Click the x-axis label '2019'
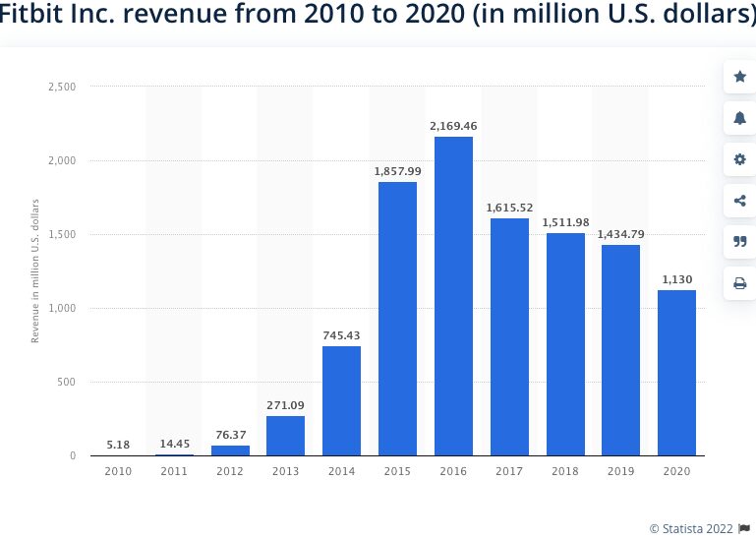Screen dimensions: 756x540 (620, 471)
